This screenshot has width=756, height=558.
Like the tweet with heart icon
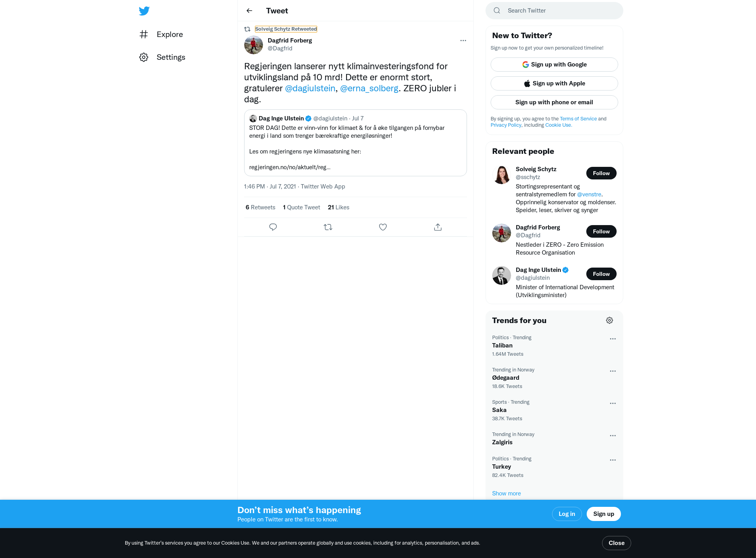383,227
